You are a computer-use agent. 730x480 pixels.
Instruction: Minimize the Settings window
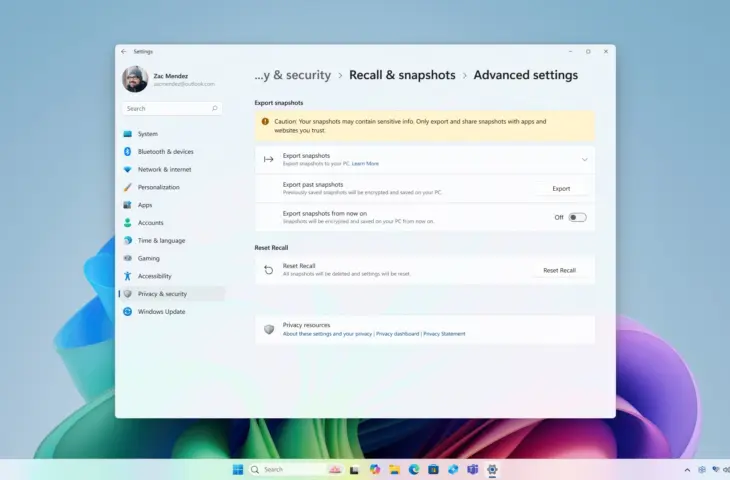[x=570, y=52]
